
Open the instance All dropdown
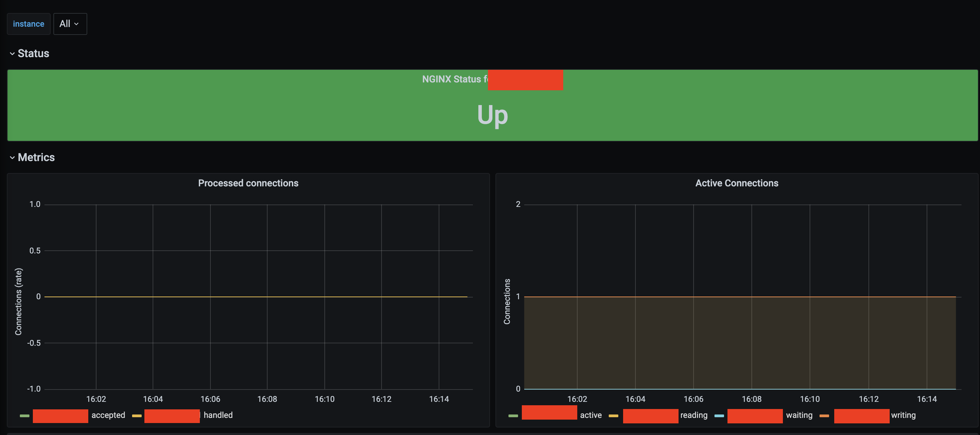pos(70,24)
